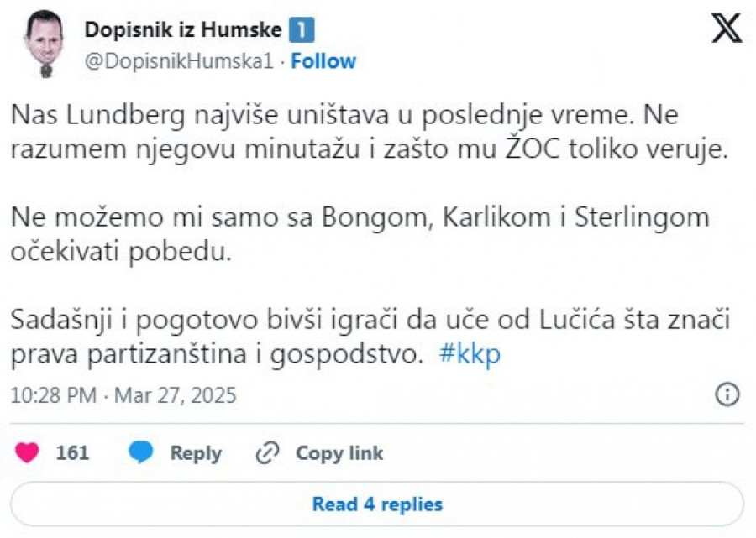
Task: Click the blue number 1 badge
Action: pyautogui.click(x=302, y=30)
